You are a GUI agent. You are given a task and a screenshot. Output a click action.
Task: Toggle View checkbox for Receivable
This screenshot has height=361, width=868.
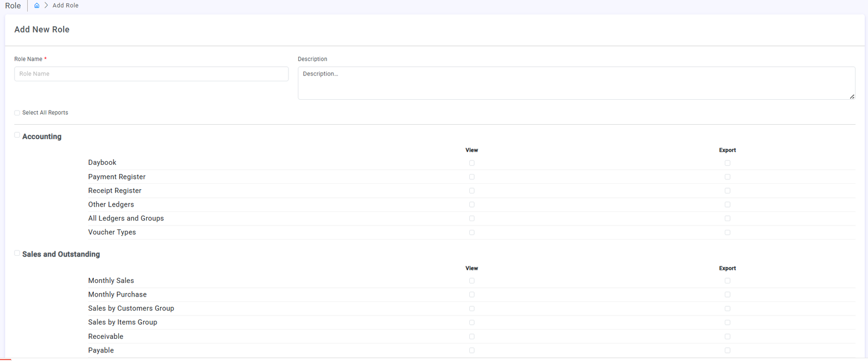click(471, 337)
